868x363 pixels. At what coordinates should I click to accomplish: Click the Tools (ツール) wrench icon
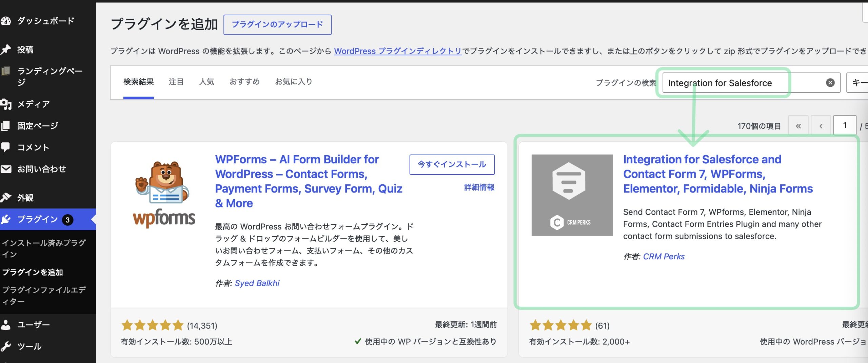(x=6, y=346)
